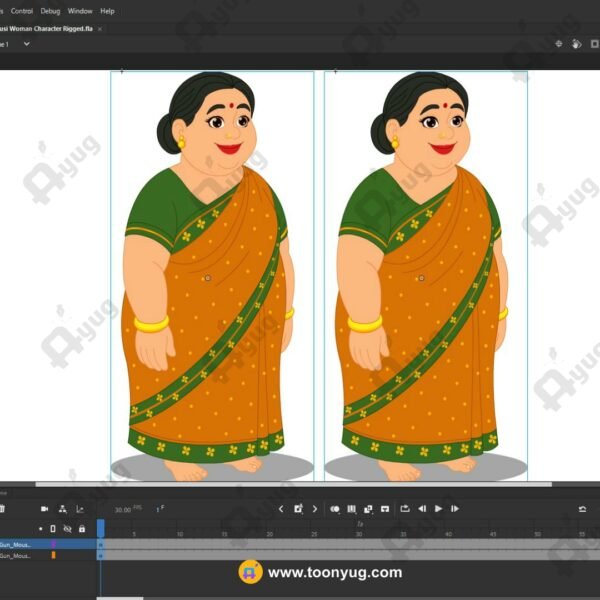This screenshot has height=600, width=600.
Task: Step back one frame
Action: pos(422,509)
